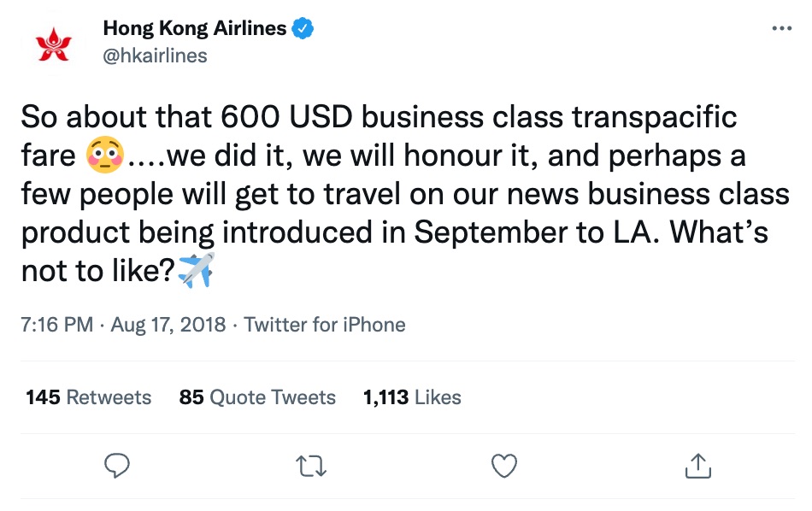
Task: Expand the list of 85 Quote Tweets
Action: coord(256,396)
